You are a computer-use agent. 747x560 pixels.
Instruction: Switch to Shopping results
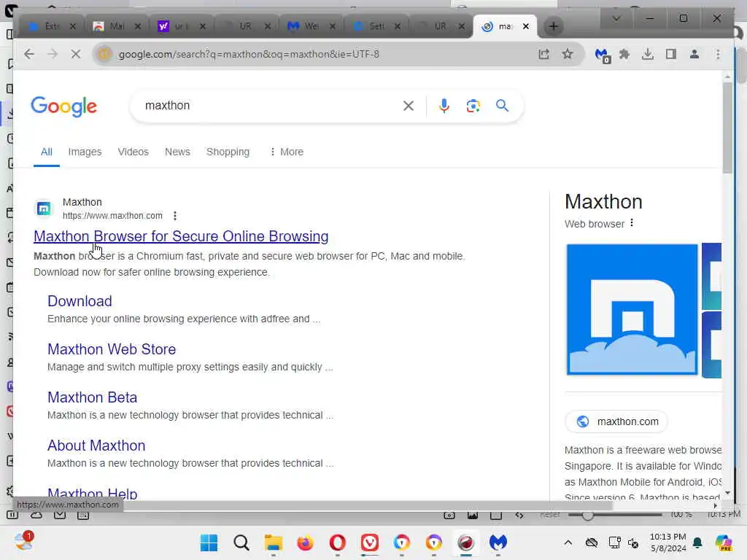click(x=228, y=152)
